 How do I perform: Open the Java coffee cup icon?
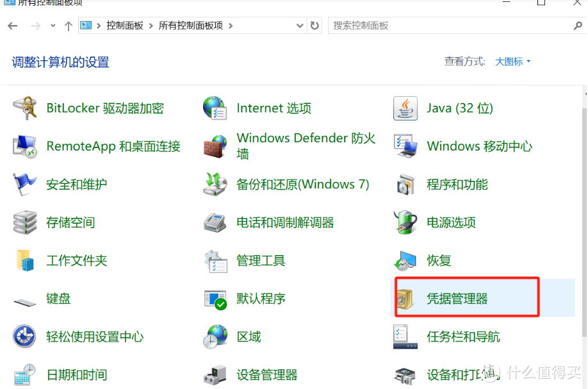(405, 108)
